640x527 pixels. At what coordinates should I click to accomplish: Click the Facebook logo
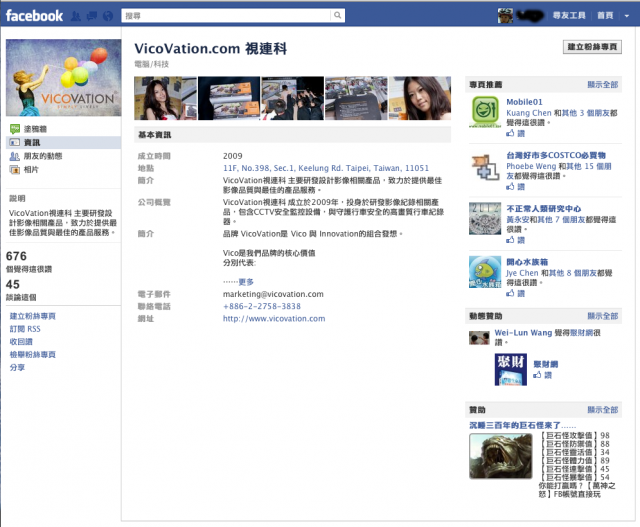point(34,16)
